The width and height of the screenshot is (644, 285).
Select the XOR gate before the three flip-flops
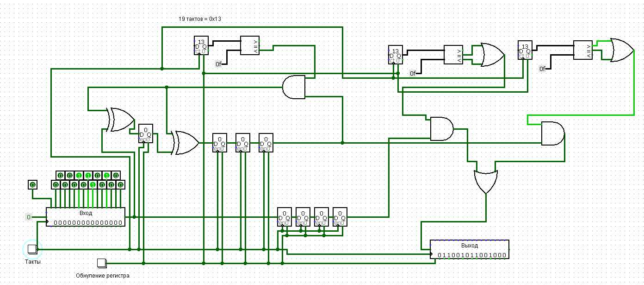(185, 143)
